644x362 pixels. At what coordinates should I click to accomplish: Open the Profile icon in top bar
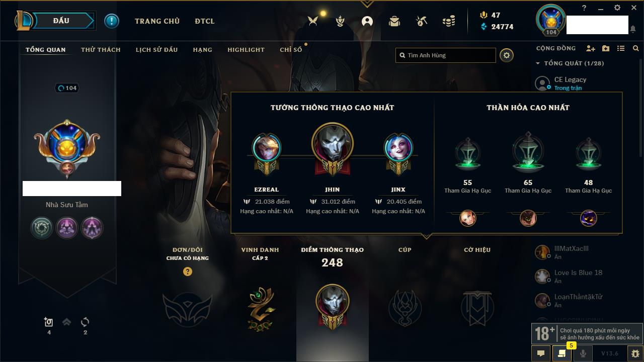(x=367, y=21)
